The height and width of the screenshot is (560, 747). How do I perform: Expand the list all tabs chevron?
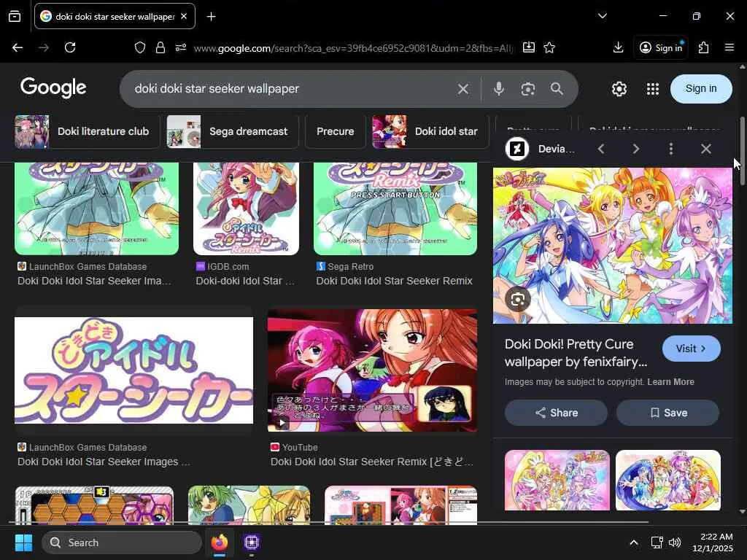tap(602, 16)
